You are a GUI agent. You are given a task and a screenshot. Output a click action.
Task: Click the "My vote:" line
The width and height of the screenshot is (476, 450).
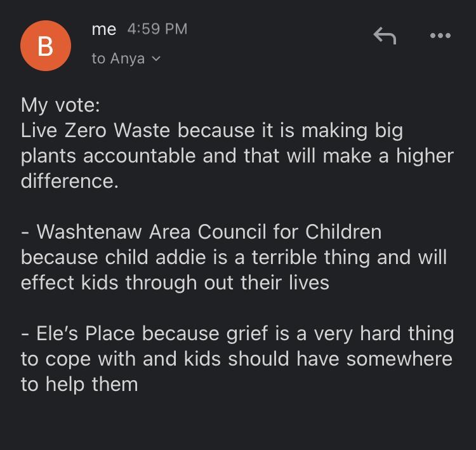60,105
